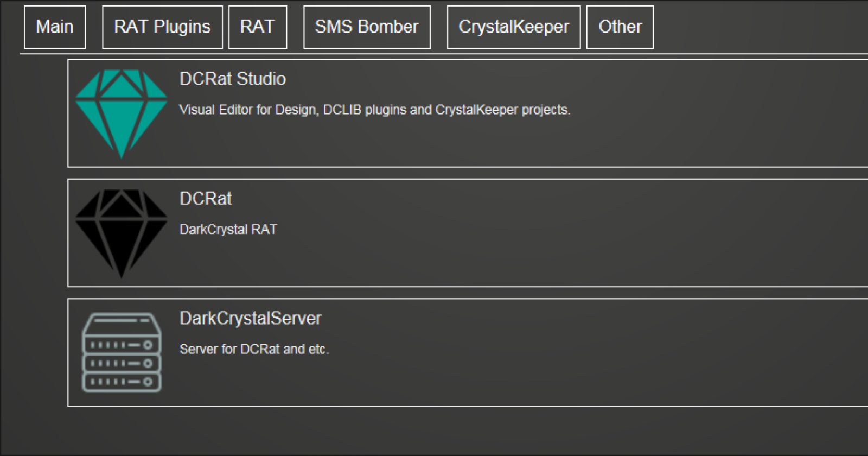Click the DarkCrystal RAT description text
This screenshot has width=868, height=456.
pos(228,230)
